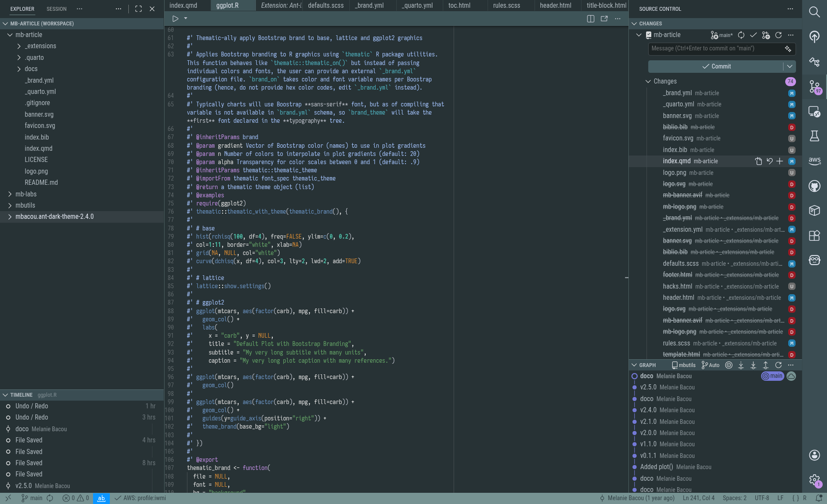The height and width of the screenshot is (504, 827).
Task: Click AWS: profile:iwmi in status bar
Action: tap(140, 498)
